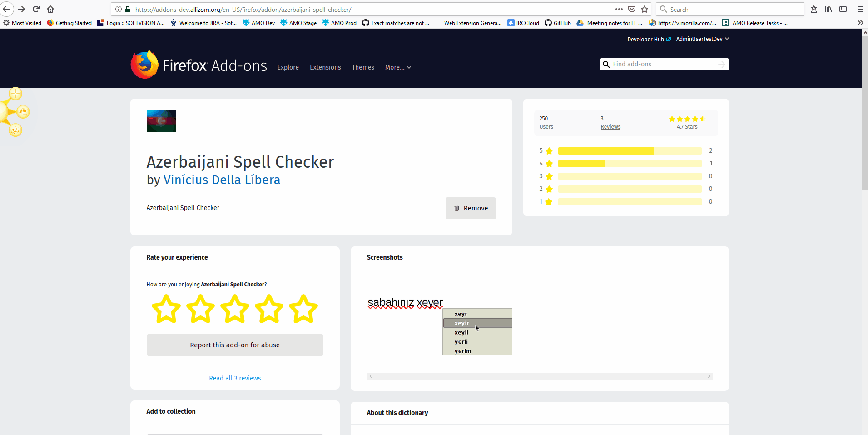Open the Most Visited bookmarks folder
This screenshot has width=868, height=435.
pos(22,23)
